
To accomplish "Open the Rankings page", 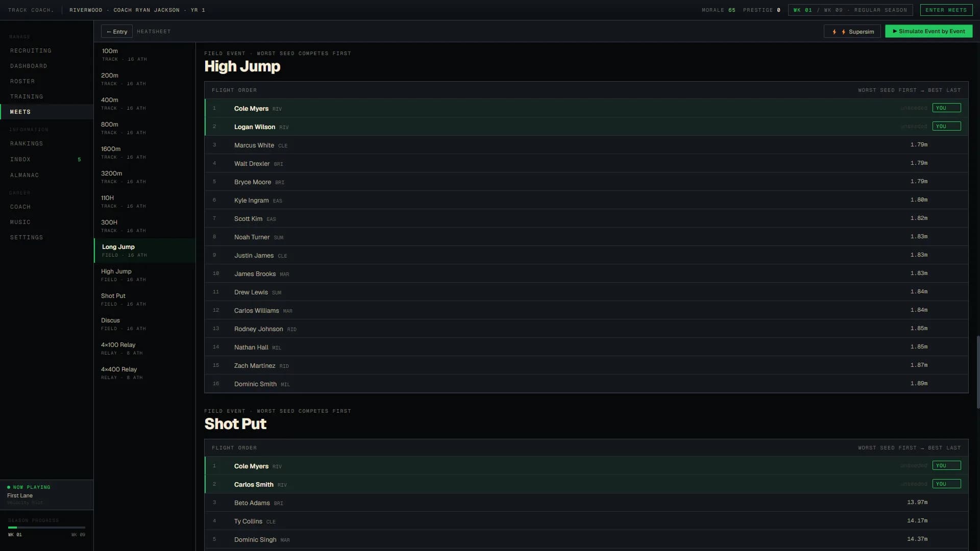I will 46,144.
